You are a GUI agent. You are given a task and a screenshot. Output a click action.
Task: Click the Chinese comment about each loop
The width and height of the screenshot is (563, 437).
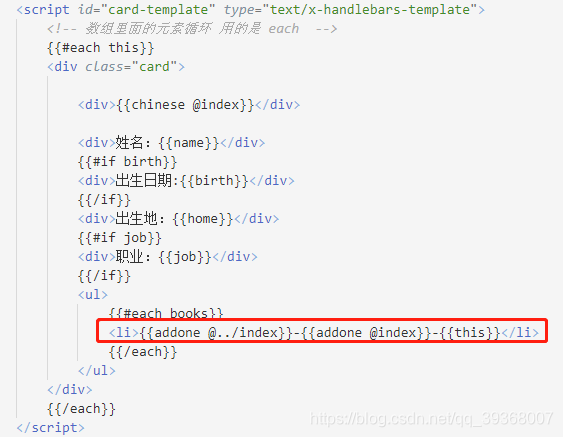(x=192, y=29)
